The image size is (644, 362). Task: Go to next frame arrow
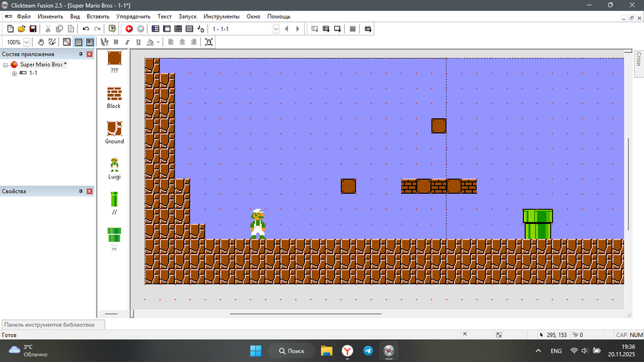[x=298, y=29]
